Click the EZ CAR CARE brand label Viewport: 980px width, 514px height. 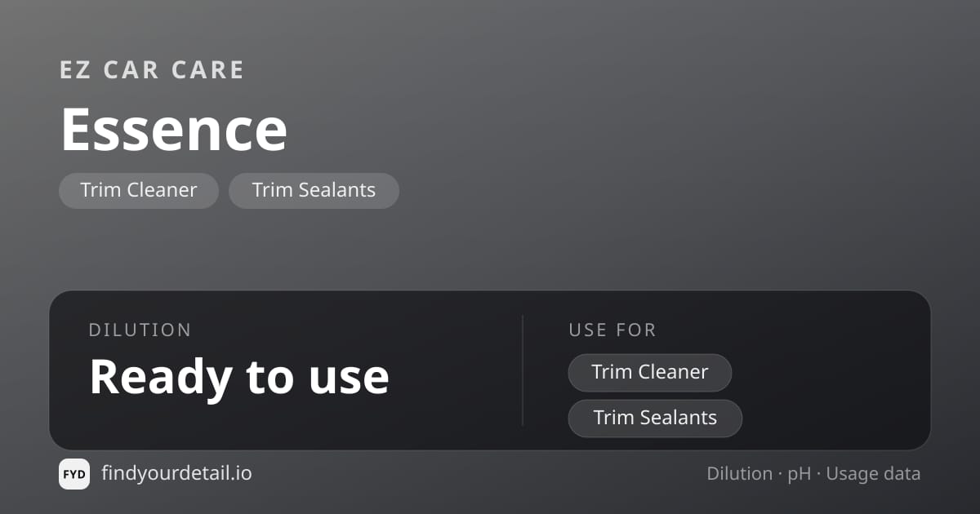[x=152, y=70]
